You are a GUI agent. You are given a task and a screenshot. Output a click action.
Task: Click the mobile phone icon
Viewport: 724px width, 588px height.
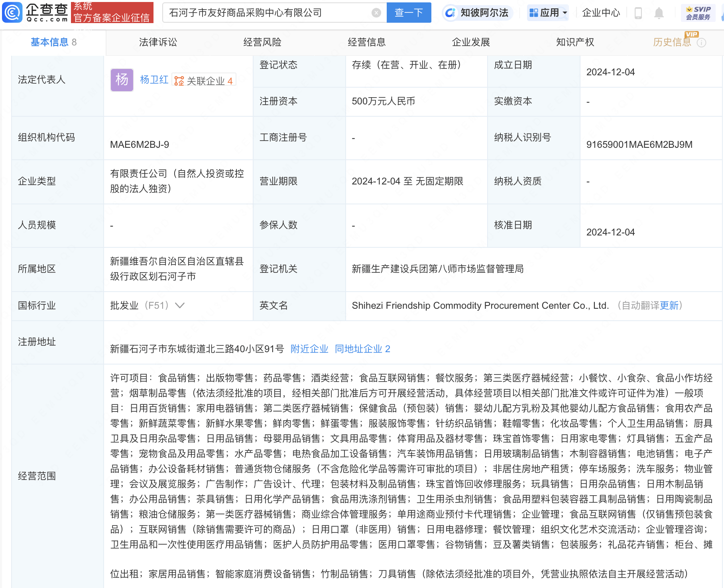[x=638, y=13]
